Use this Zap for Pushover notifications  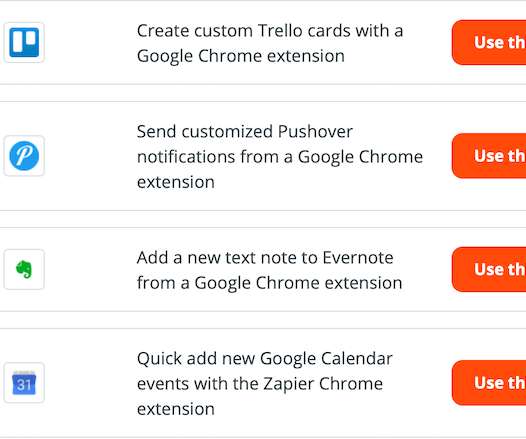(489, 156)
